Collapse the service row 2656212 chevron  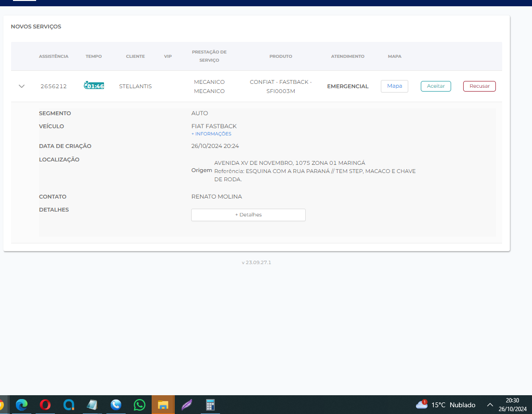[x=21, y=86]
